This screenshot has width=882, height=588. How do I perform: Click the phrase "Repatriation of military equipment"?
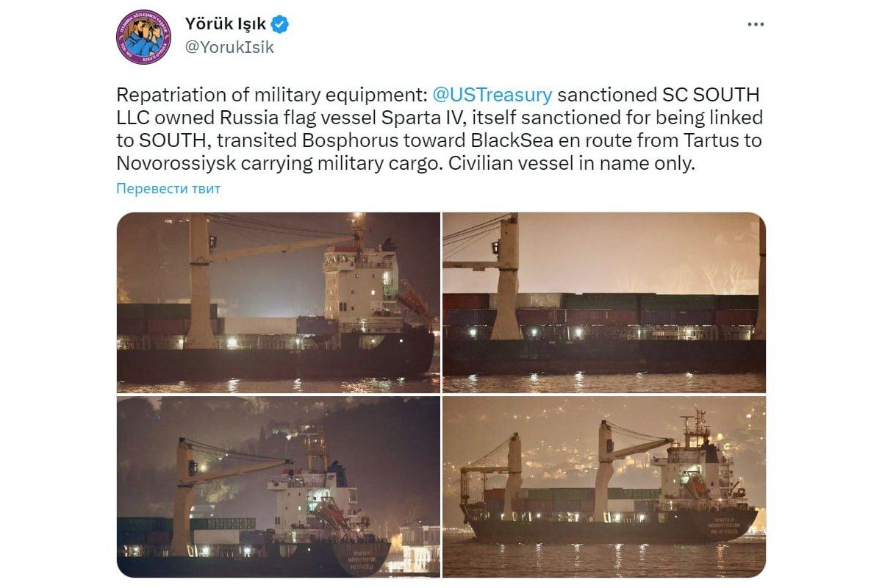pyautogui.click(x=268, y=95)
